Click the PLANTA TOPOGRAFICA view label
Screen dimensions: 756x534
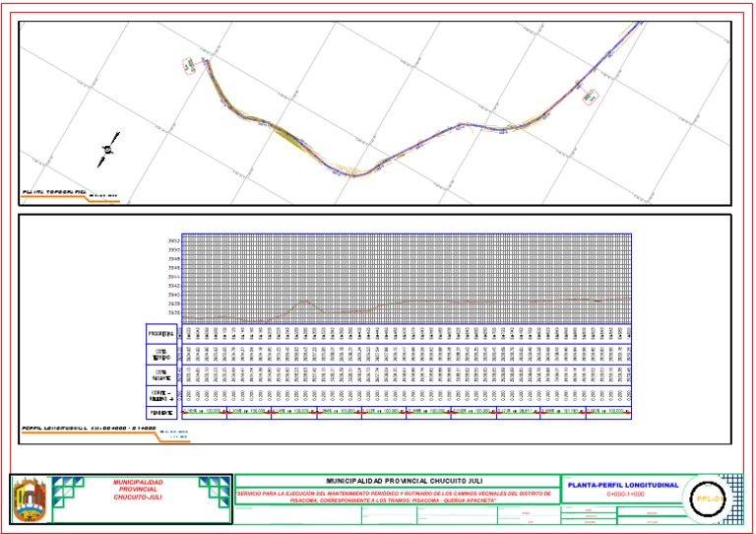coord(53,192)
